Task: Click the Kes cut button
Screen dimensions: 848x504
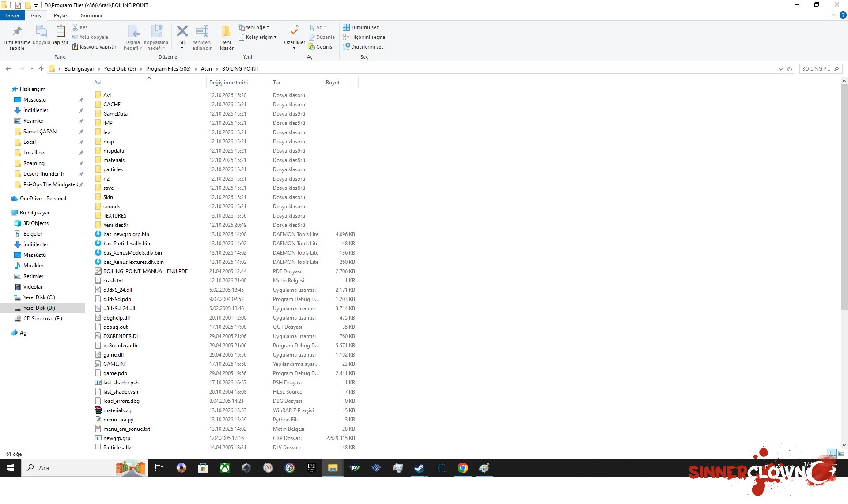Action: point(80,27)
